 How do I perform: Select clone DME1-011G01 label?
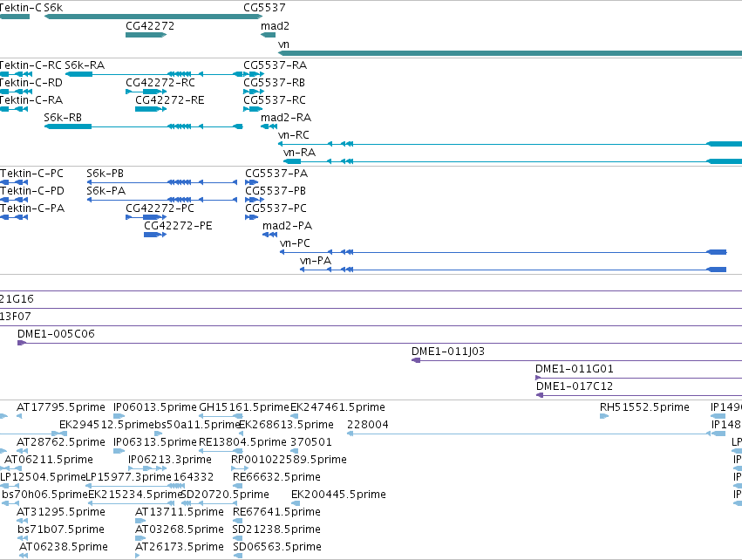pos(575,369)
